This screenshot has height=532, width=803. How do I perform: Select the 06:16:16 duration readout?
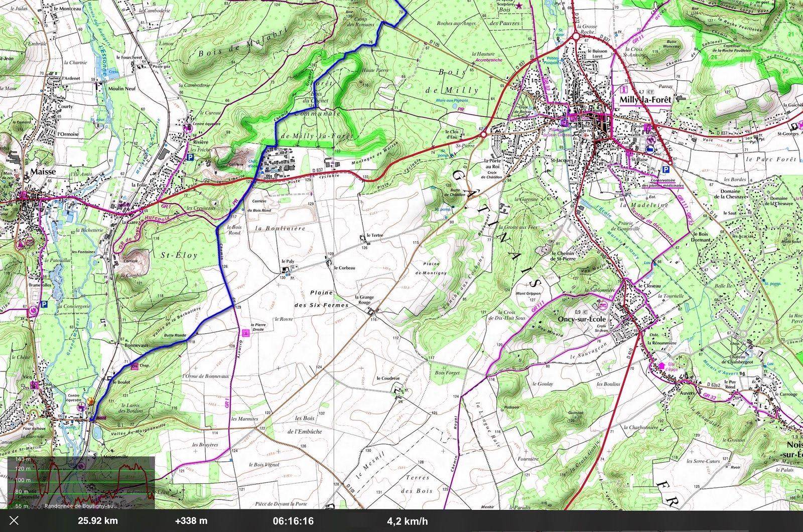(x=293, y=520)
